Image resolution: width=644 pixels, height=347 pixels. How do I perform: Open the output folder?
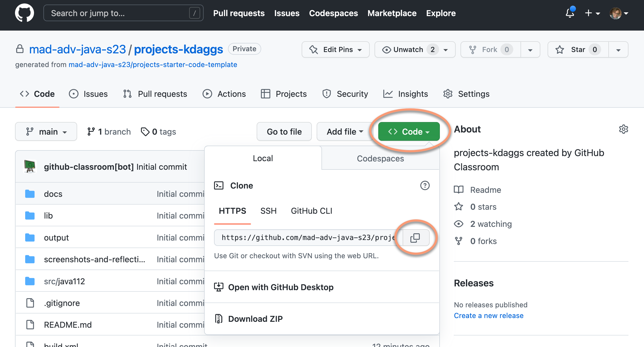(56, 238)
